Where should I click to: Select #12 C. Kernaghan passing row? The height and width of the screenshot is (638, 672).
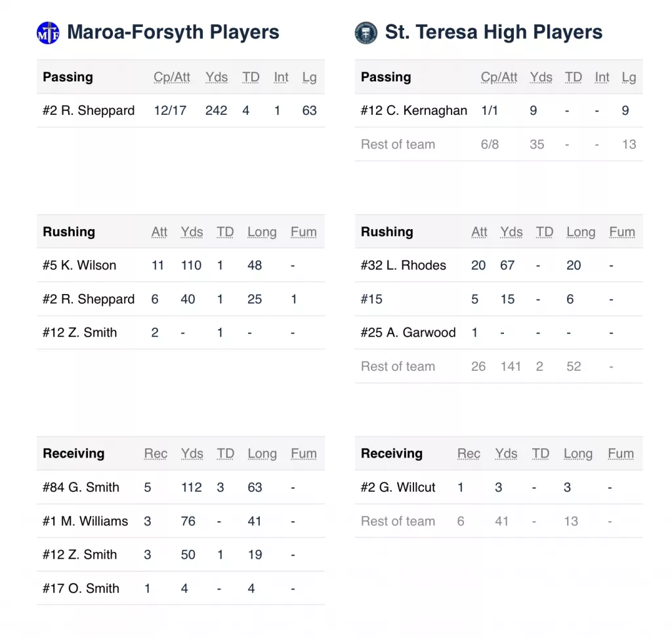tap(499, 111)
